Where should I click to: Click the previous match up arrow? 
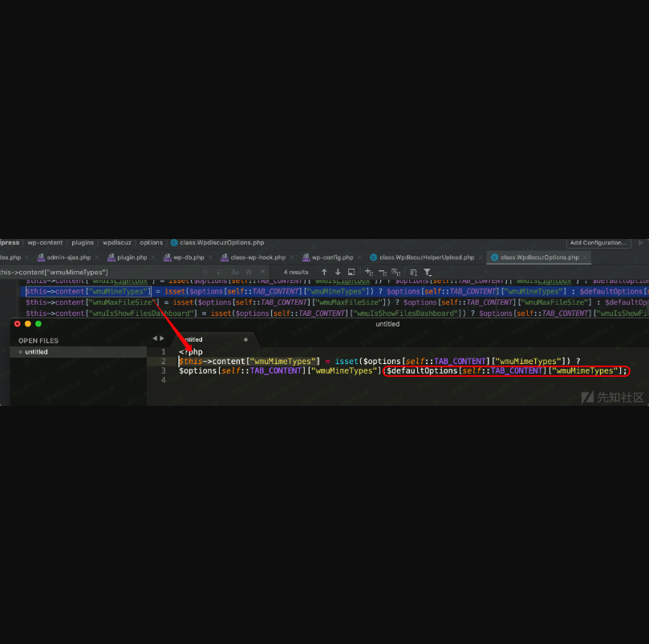323,273
